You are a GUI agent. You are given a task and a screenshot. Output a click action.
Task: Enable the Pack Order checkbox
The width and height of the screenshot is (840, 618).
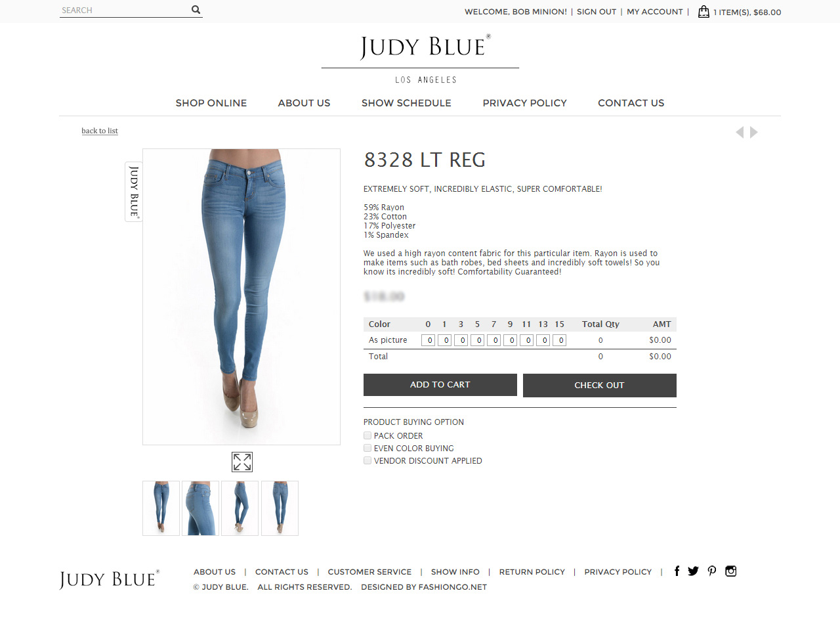(x=367, y=435)
